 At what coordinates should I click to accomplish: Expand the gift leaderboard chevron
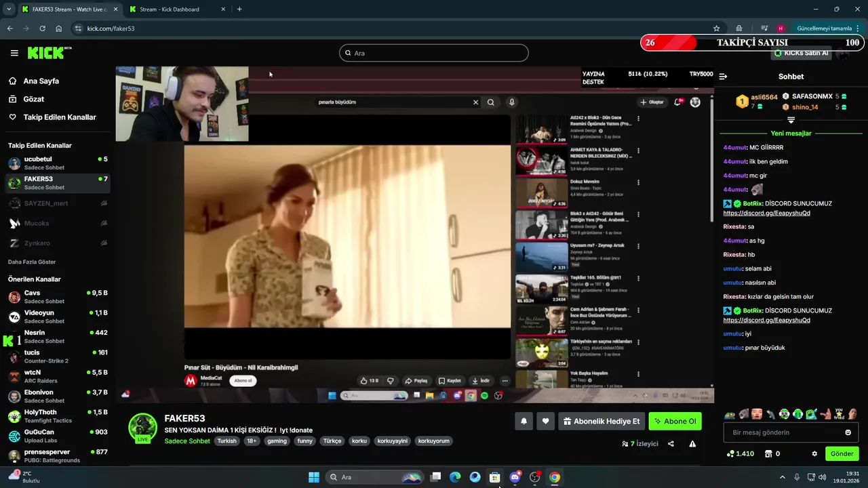pos(791,119)
